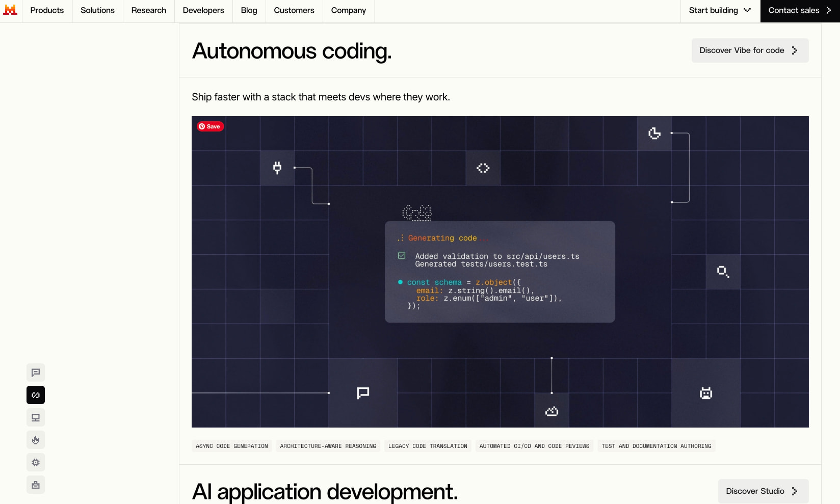Click the flag icon tile in illustration
840x504 pixels.
(363, 393)
